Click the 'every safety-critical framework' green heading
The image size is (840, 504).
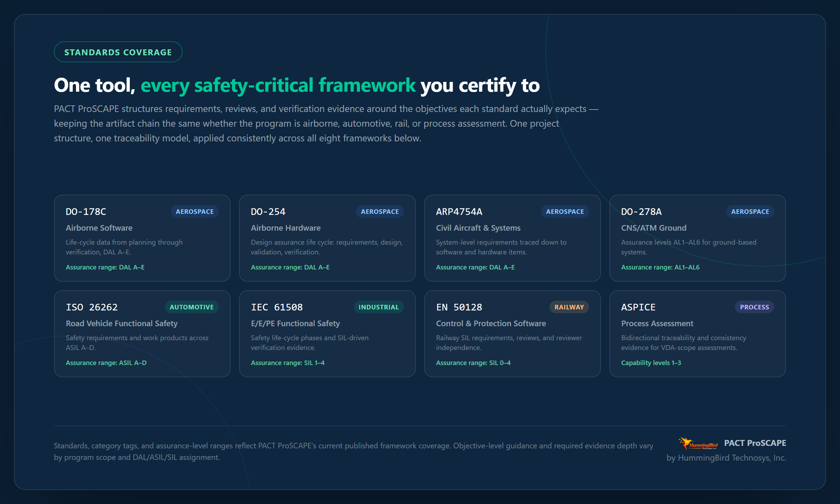(278, 85)
